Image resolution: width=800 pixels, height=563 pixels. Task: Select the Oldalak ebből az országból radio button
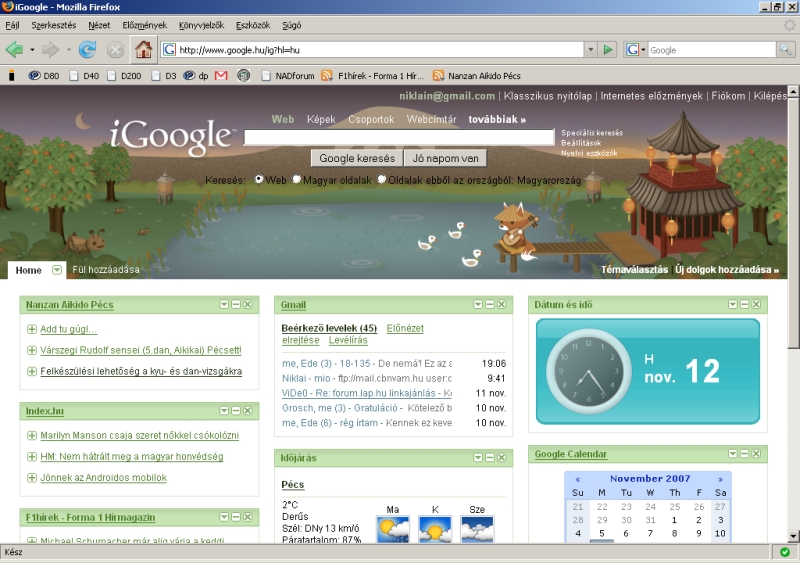[382, 179]
